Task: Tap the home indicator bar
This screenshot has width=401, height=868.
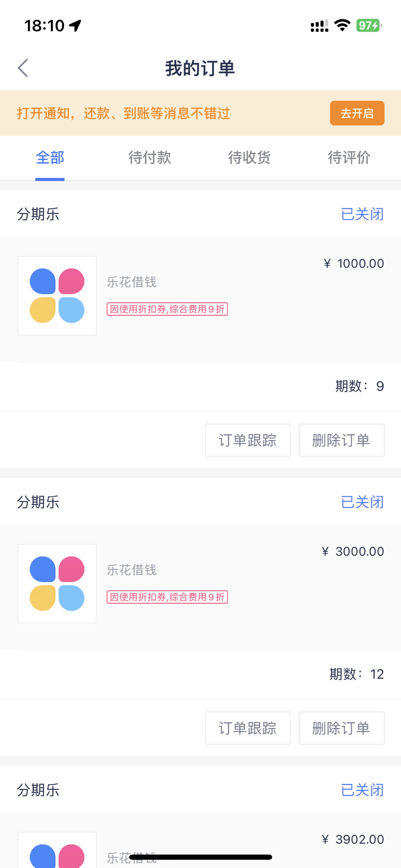Action: point(201,857)
